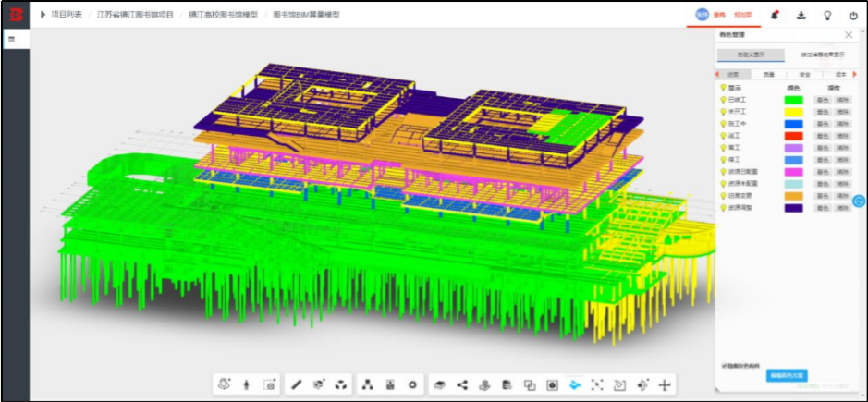This screenshot has height=402, width=868.
Task: Click the overlapping squares icon
Action: pyautogui.click(x=530, y=384)
